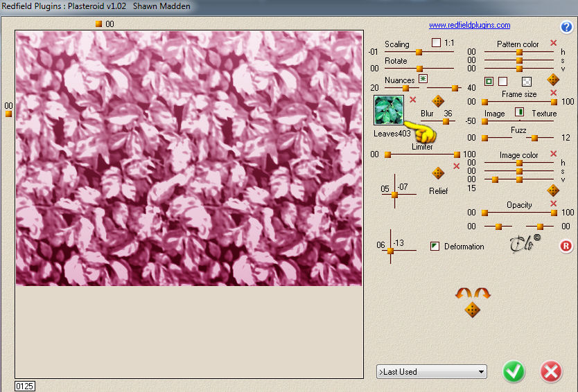Open the www.redfieldplugins.com link

[470, 25]
